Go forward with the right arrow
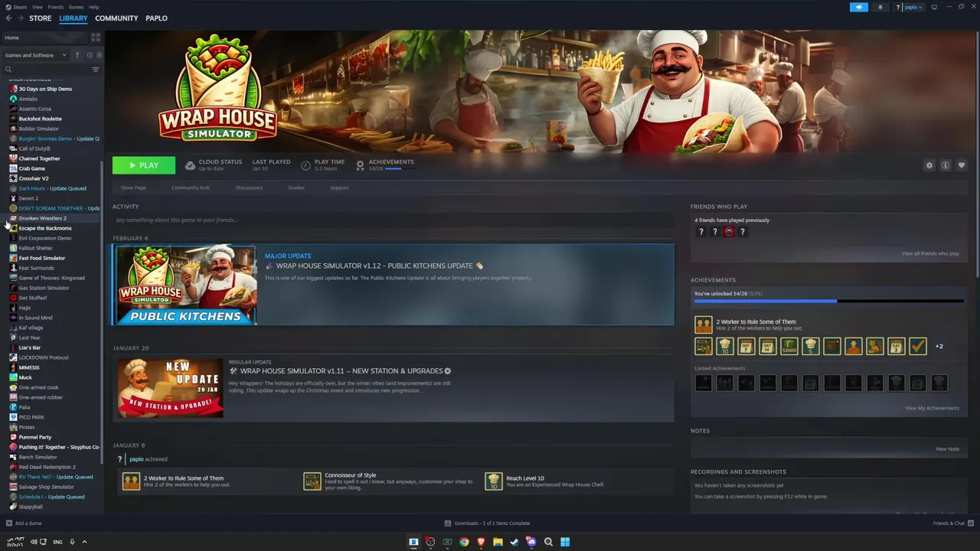Viewport: 980px width, 551px height. click(x=19, y=18)
